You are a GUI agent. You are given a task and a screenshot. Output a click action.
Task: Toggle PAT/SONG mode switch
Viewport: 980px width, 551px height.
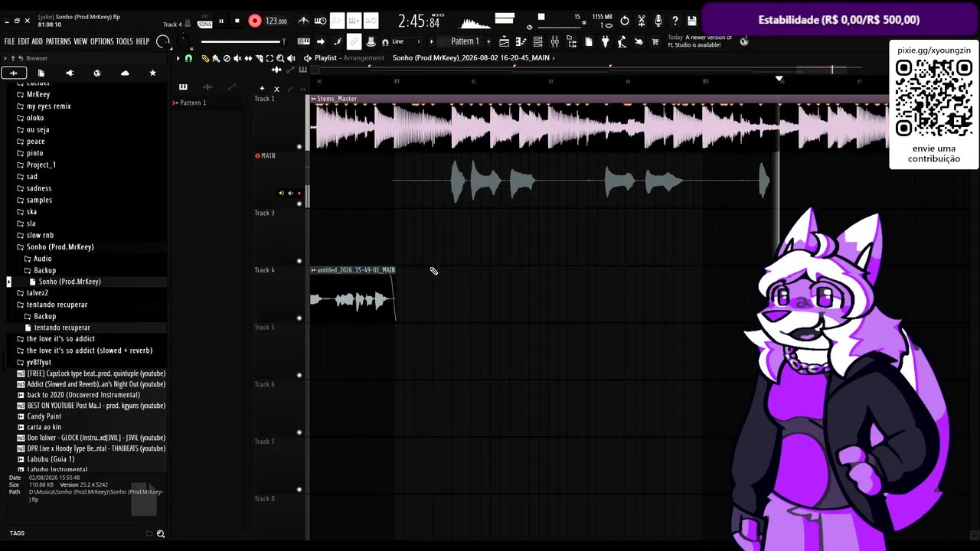pyautogui.click(x=204, y=21)
